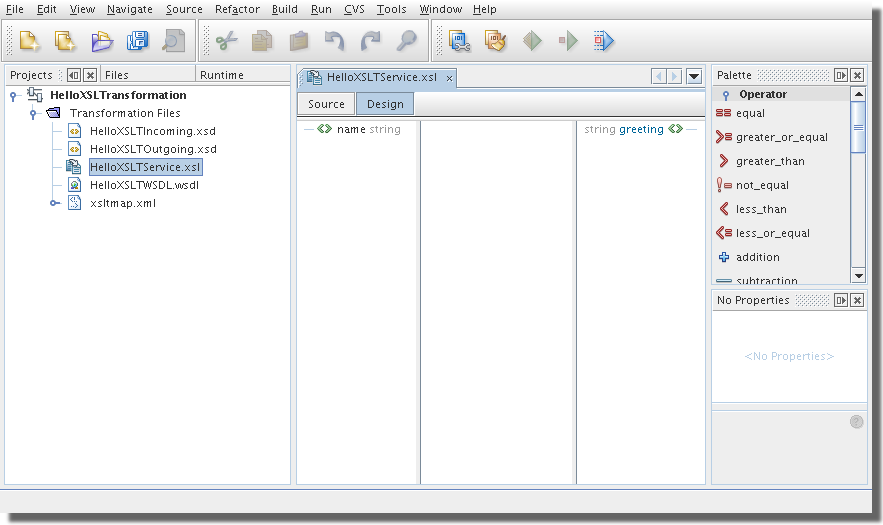Click the Build Main Project icon
This screenshot has width=883, height=525.
[x=460, y=41]
